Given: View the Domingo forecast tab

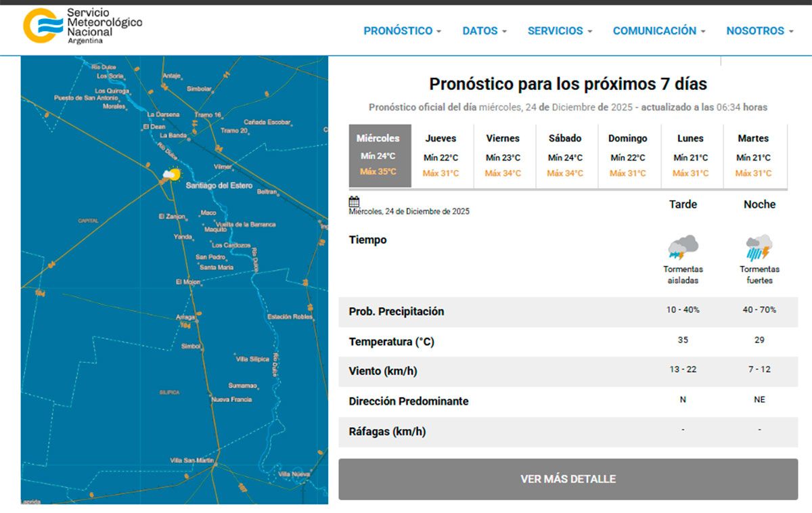Looking at the screenshot, I should click(x=627, y=156).
